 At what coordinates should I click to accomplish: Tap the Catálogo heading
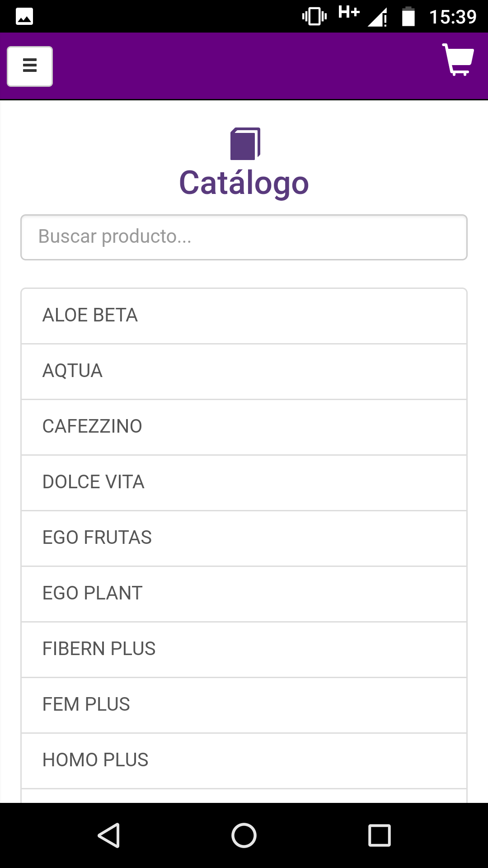tap(244, 183)
